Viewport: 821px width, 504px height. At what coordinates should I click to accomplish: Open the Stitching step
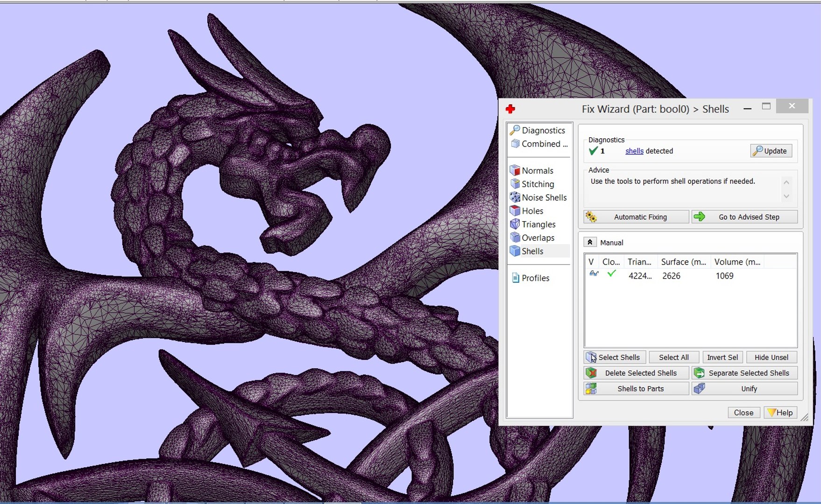(x=533, y=184)
